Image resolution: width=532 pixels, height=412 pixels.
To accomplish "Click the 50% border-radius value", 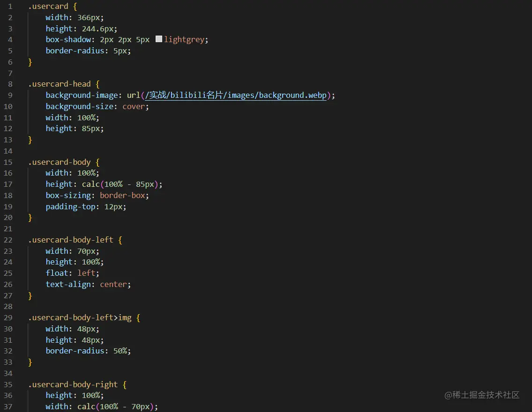I will 120,351.
